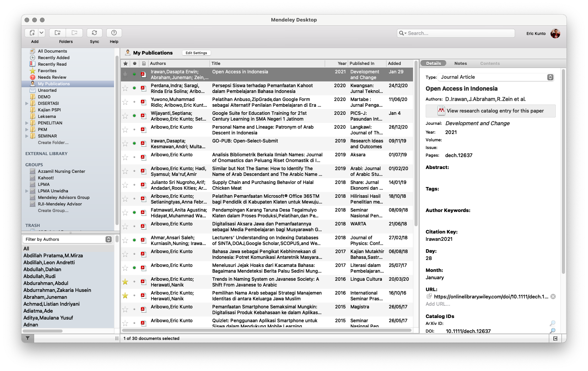Sort by the PDF attachment column header
Viewport: 588px width, 371px height.
(144, 63)
